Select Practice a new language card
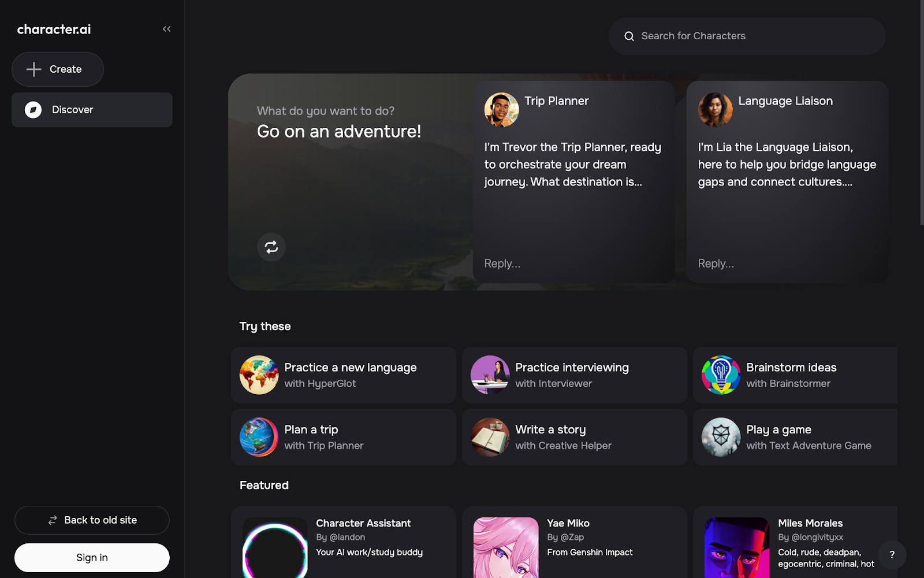This screenshot has width=924, height=578. [344, 375]
